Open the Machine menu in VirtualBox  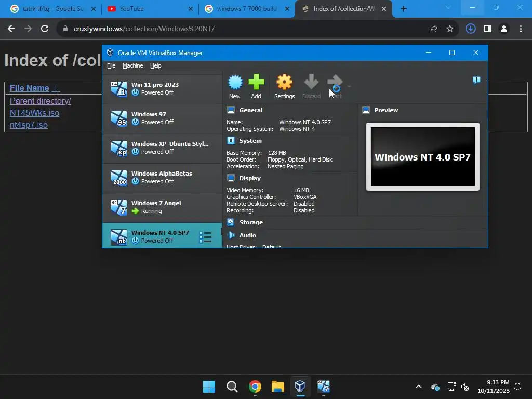point(132,65)
